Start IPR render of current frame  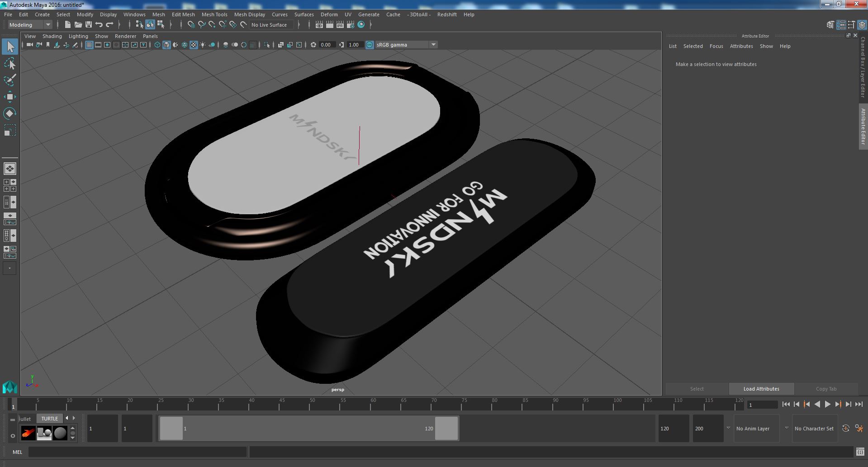340,25
